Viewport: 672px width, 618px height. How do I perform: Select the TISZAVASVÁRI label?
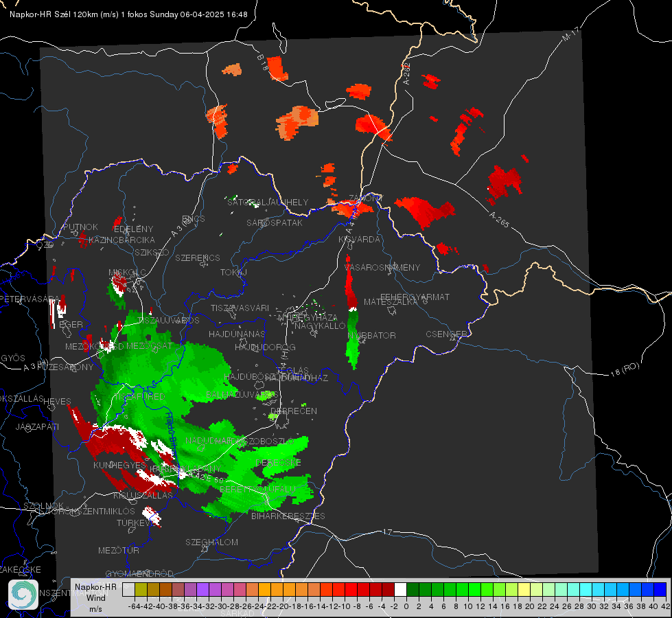pyautogui.click(x=240, y=308)
